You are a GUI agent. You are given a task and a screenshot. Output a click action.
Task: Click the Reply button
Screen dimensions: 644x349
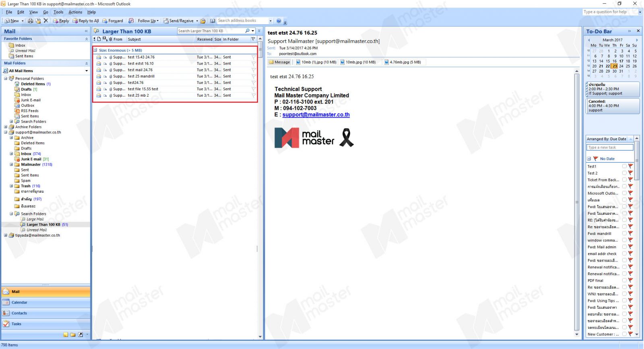(x=61, y=21)
